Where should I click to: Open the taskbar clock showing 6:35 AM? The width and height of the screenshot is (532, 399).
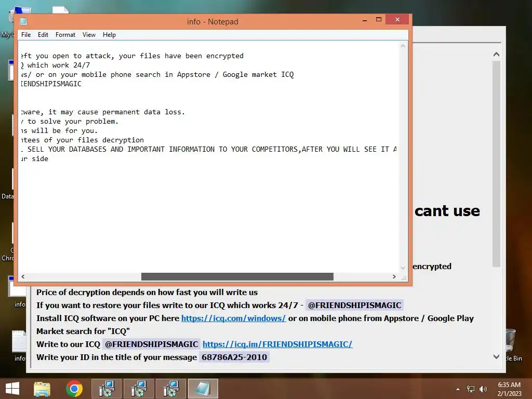[x=509, y=389]
